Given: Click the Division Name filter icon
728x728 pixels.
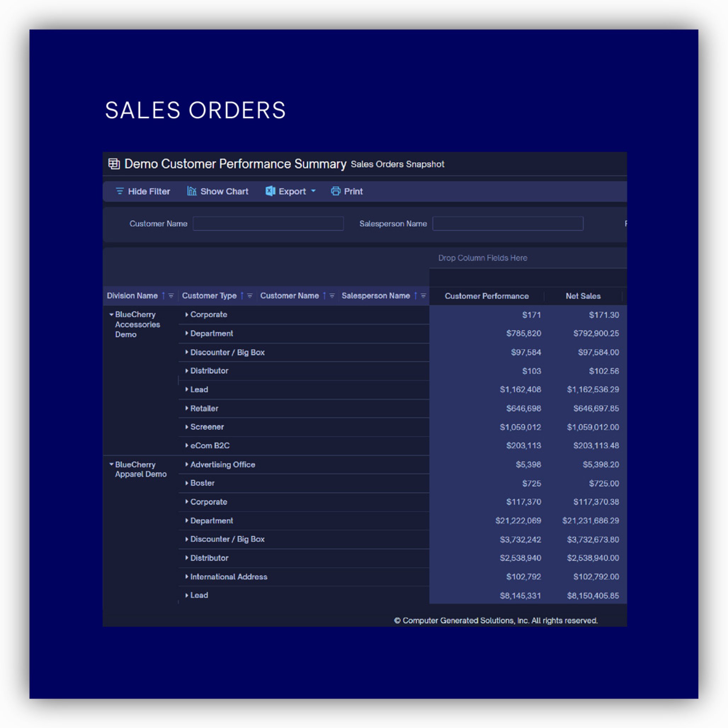Looking at the screenshot, I should (171, 296).
